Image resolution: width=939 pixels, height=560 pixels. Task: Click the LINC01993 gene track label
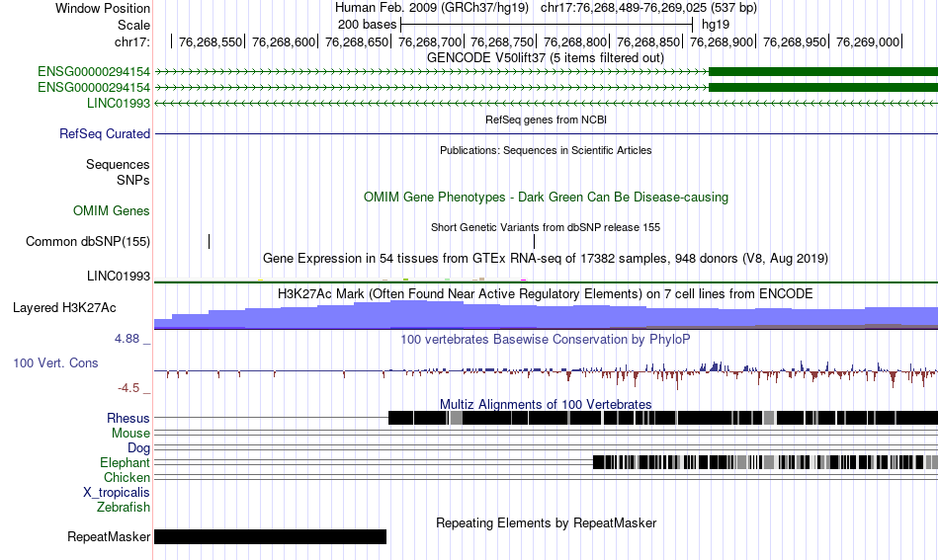(x=119, y=103)
